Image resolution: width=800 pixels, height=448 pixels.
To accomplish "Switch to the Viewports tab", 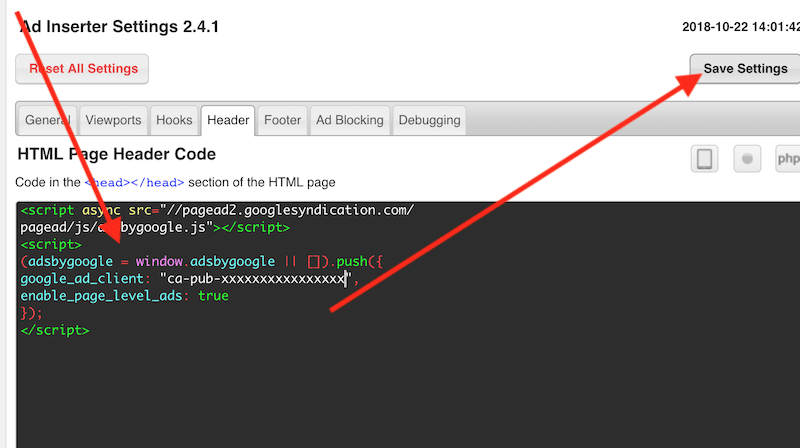I will (x=113, y=120).
